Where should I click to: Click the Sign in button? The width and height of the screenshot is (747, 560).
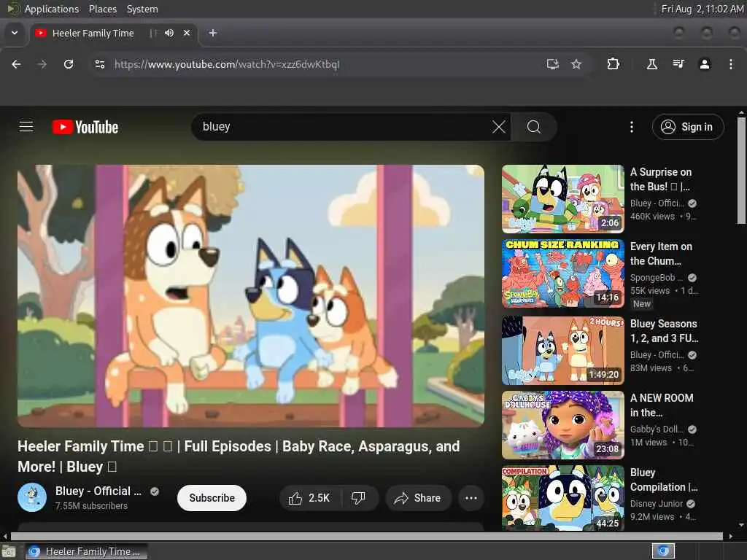tap(688, 127)
